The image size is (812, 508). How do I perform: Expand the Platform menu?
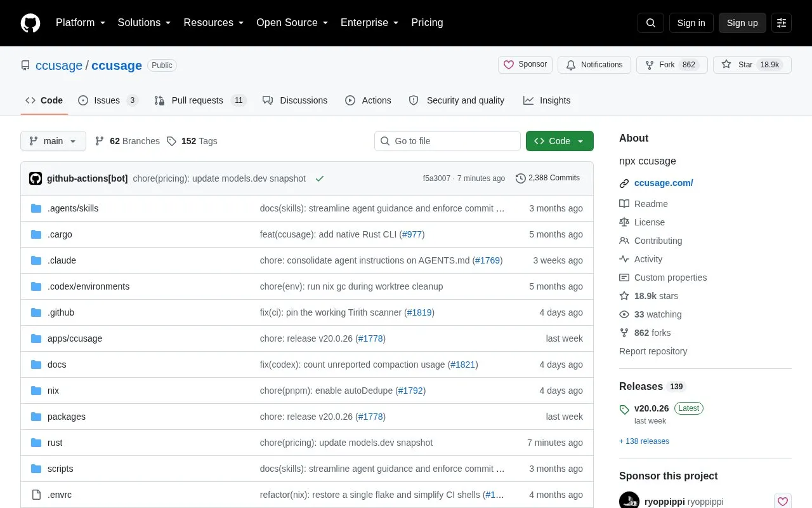[81, 23]
